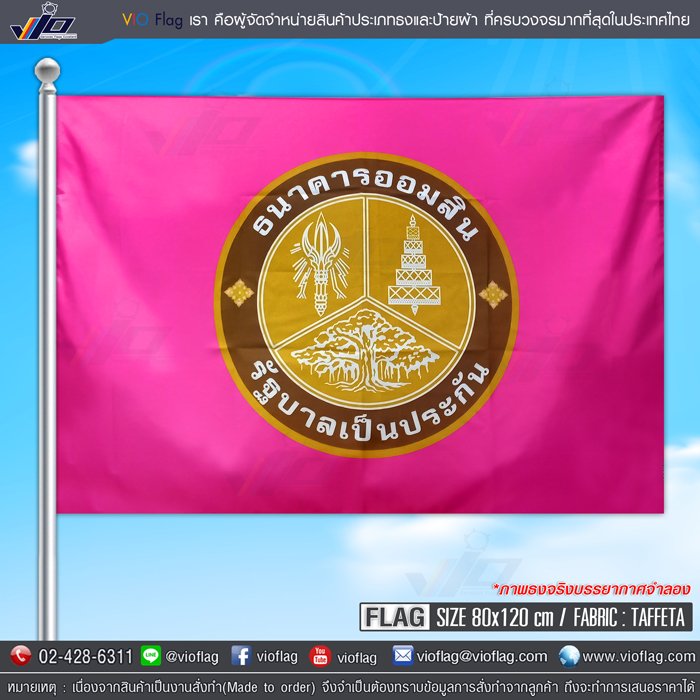Click the vioflag text beside YouTube
700x700 pixels.
click(x=357, y=658)
